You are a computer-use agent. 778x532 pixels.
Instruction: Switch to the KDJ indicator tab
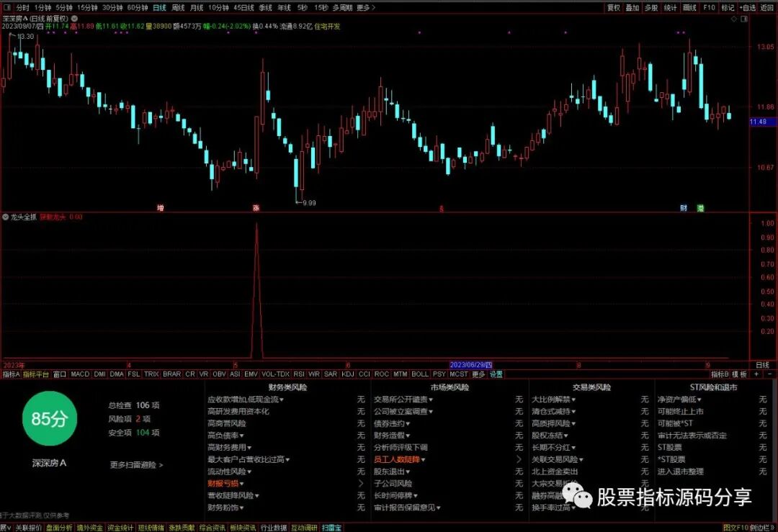click(x=348, y=374)
